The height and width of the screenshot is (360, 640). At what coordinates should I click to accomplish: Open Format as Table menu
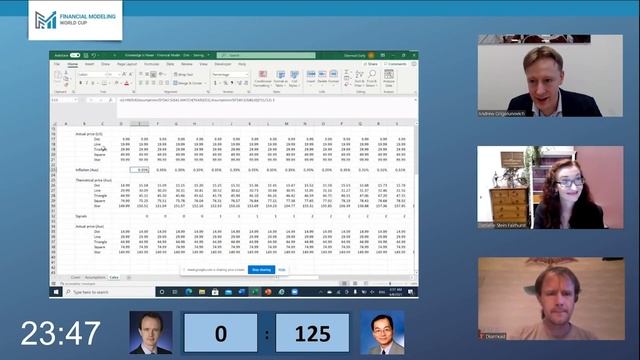click(x=280, y=78)
